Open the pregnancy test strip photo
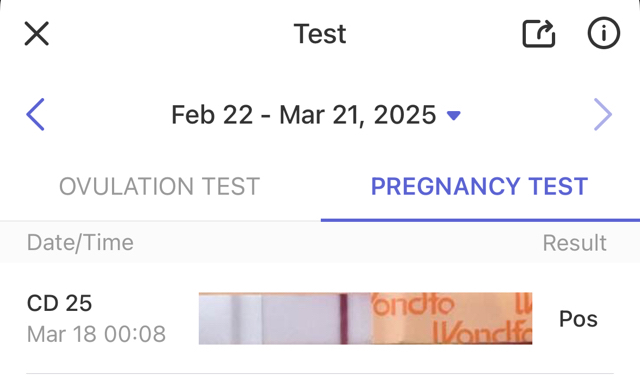640x379 pixels. pos(365,318)
